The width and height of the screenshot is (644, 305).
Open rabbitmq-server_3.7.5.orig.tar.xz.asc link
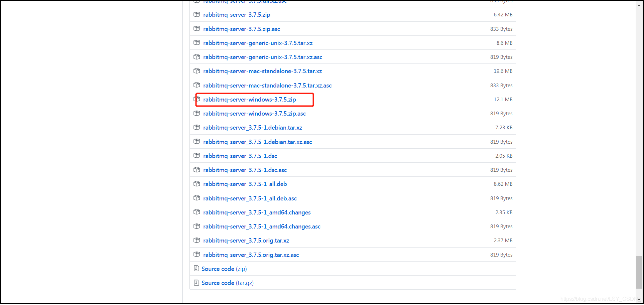pos(251,255)
